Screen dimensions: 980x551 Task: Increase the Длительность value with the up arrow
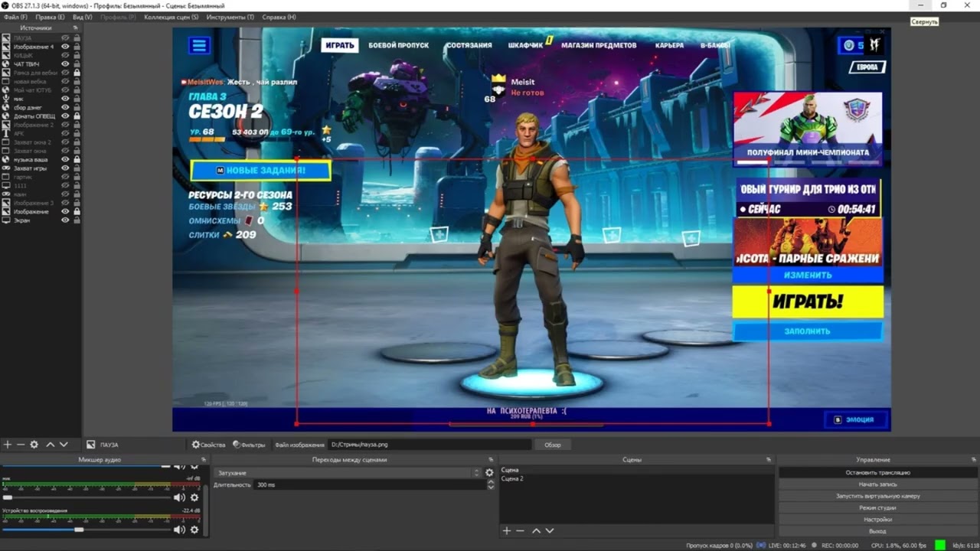pyautogui.click(x=490, y=482)
